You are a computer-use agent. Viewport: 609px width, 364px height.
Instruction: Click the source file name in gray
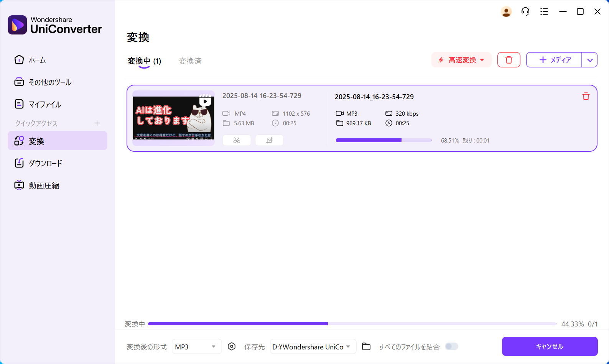[x=262, y=96]
